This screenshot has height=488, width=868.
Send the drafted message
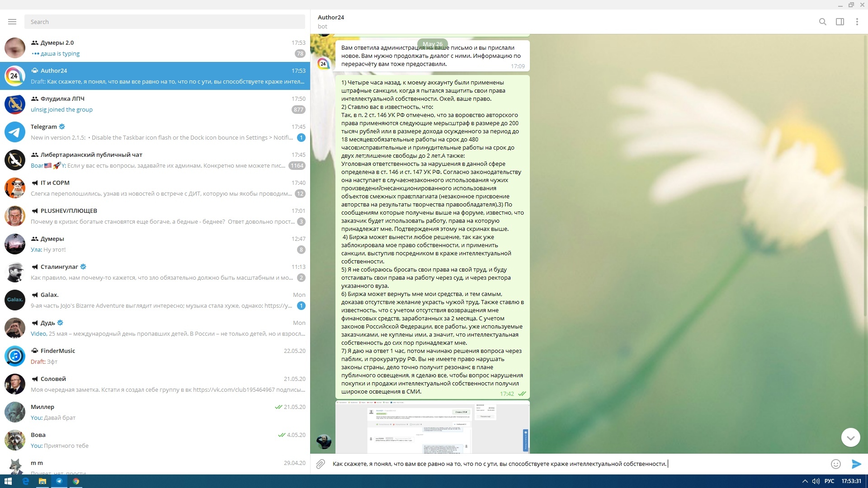click(x=856, y=464)
